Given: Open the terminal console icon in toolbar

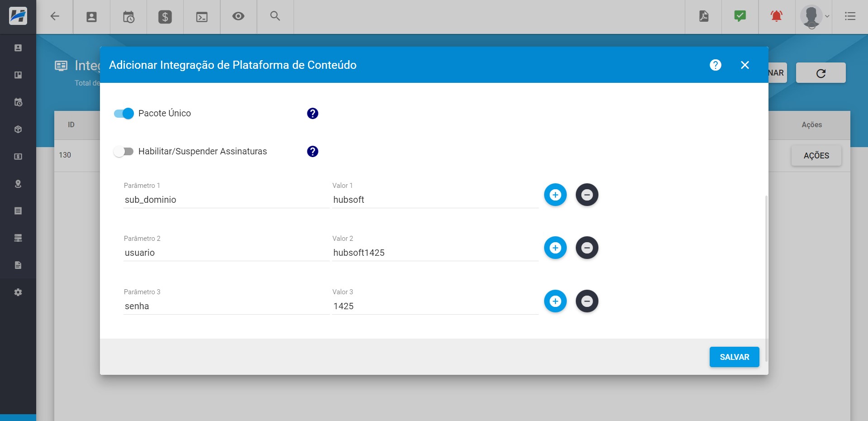Looking at the screenshot, I should 202,17.
